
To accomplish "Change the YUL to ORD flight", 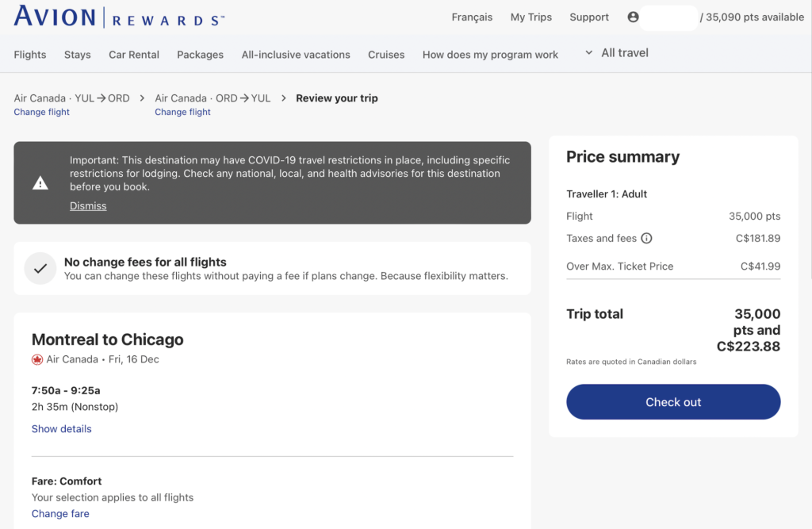I will pos(42,113).
